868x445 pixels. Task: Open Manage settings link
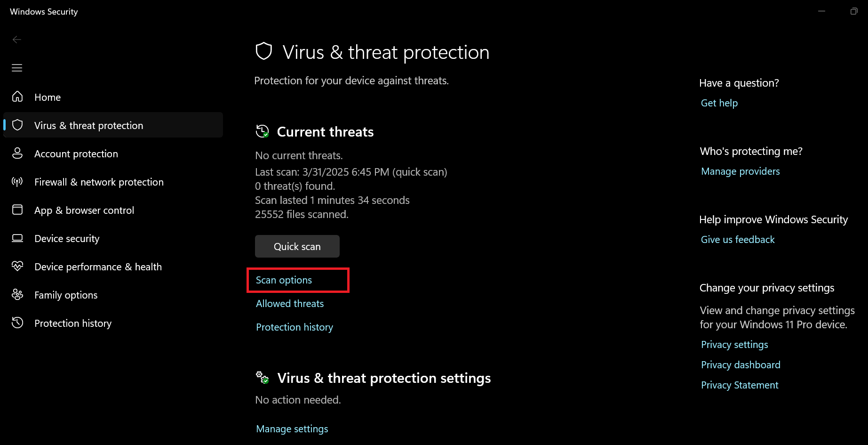292,429
